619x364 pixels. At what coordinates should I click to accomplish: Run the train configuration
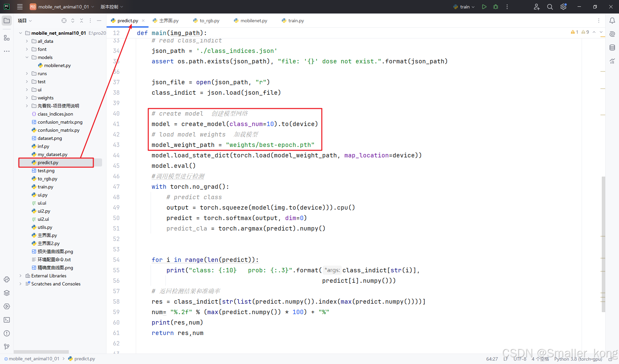(484, 7)
